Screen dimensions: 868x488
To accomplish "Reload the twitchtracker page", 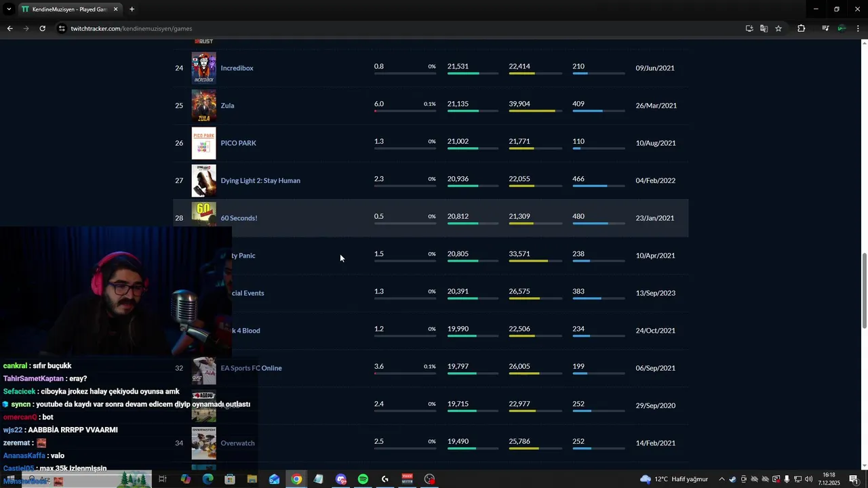I will coord(42,28).
